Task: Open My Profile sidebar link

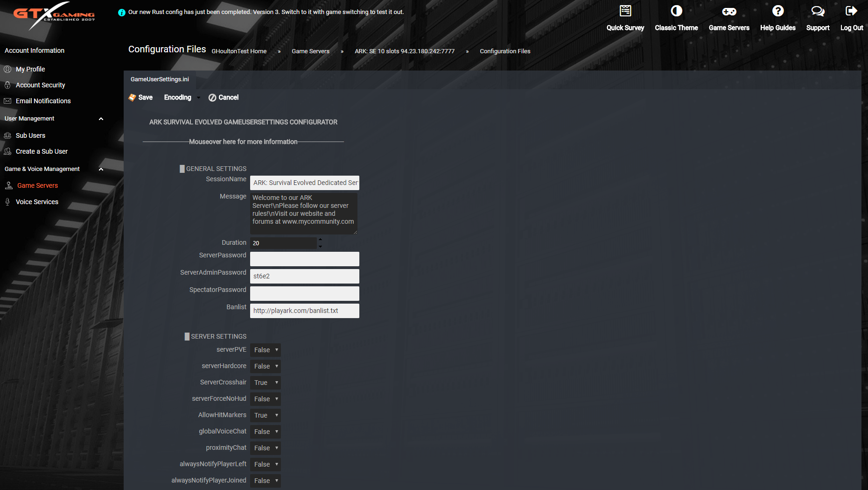Action: pos(30,69)
